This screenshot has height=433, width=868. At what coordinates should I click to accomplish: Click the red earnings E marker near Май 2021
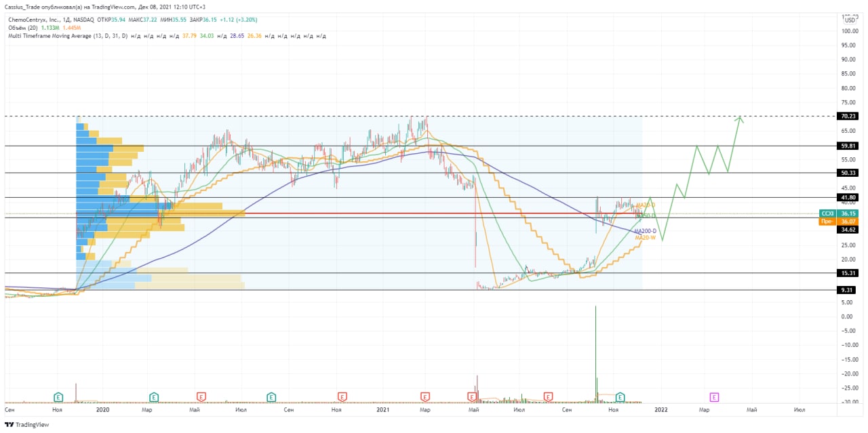tap(471, 396)
